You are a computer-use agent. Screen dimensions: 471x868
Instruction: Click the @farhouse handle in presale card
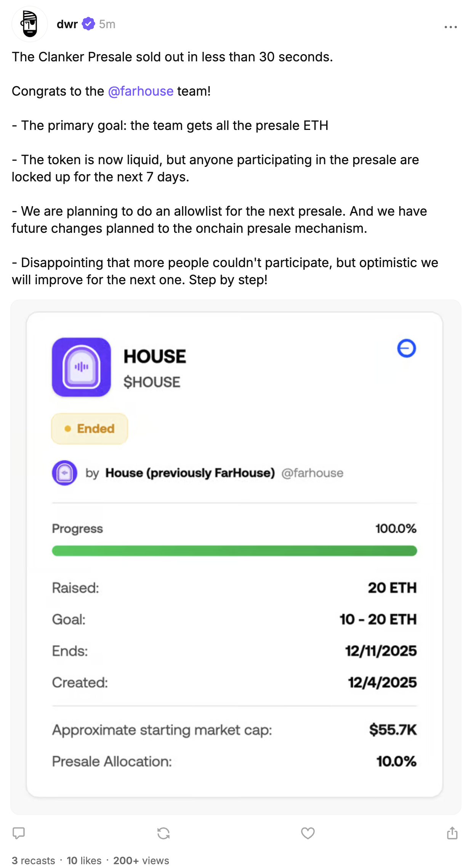(312, 473)
